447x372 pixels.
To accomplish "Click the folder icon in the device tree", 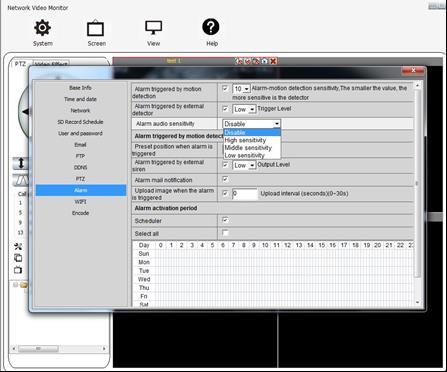I will [24, 285].
